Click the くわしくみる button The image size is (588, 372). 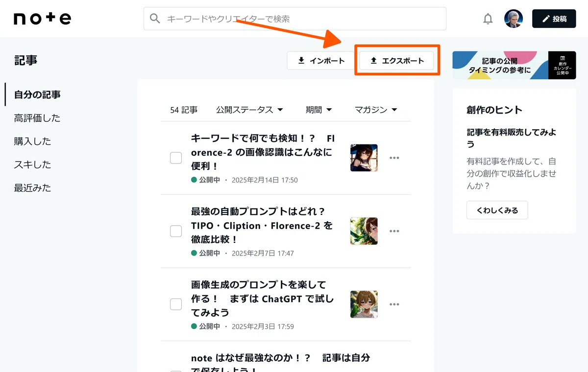coord(497,210)
